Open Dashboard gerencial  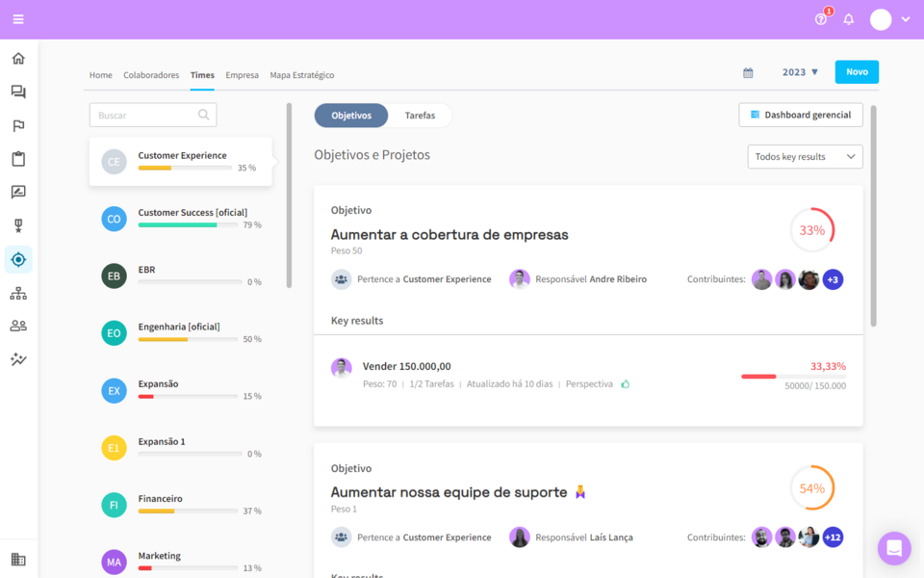pos(800,115)
